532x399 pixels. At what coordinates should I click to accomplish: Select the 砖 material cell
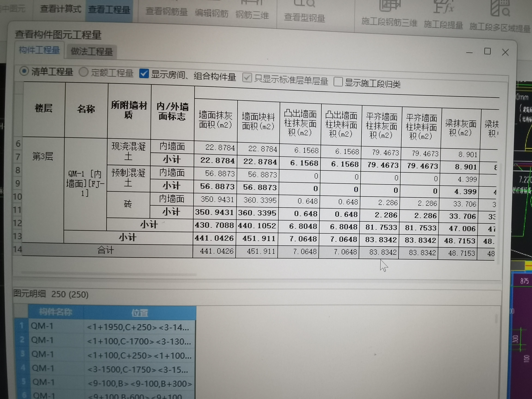pyautogui.click(x=128, y=204)
